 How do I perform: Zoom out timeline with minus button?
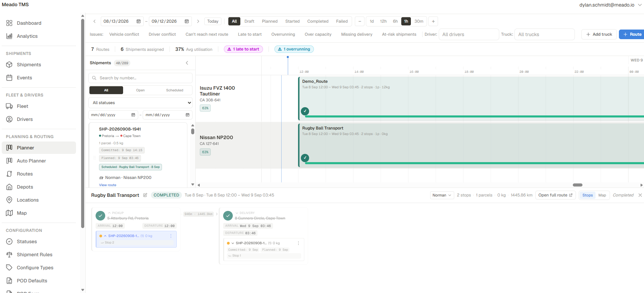pyautogui.click(x=360, y=21)
